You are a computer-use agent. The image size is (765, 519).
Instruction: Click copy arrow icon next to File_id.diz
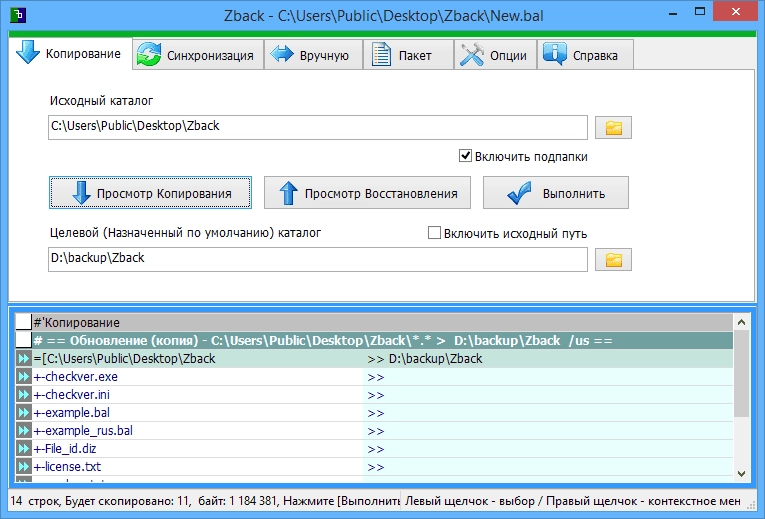23,449
